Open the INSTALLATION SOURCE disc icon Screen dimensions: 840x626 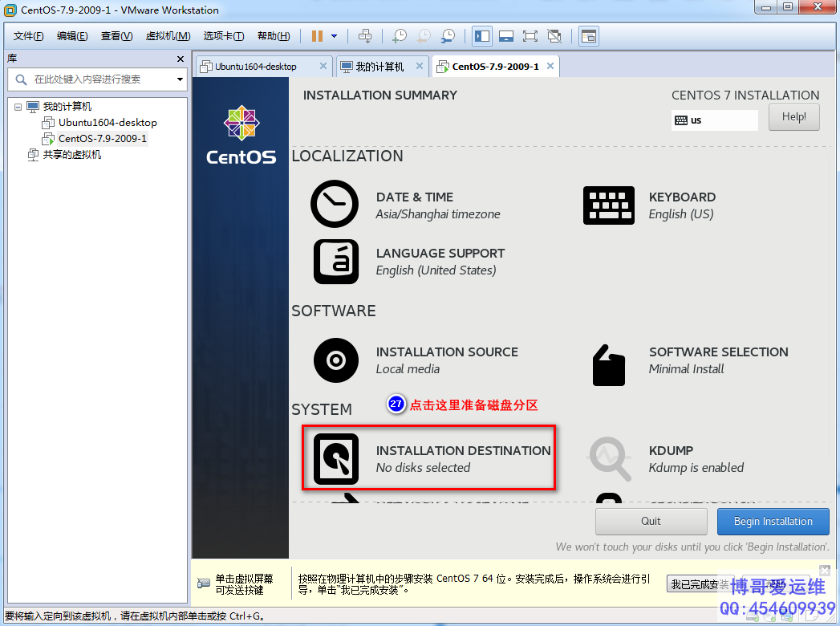[x=336, y=360]
